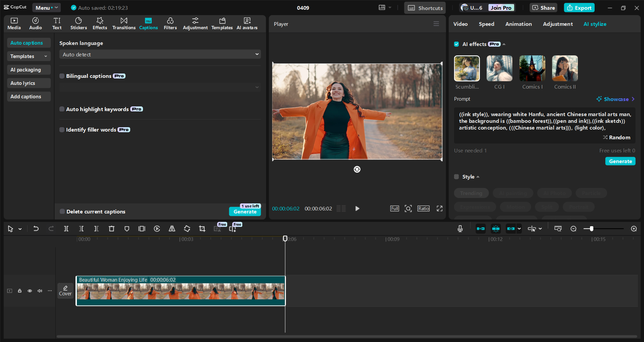
Task: Open the AI avatars panel
Action: point(247,23)
